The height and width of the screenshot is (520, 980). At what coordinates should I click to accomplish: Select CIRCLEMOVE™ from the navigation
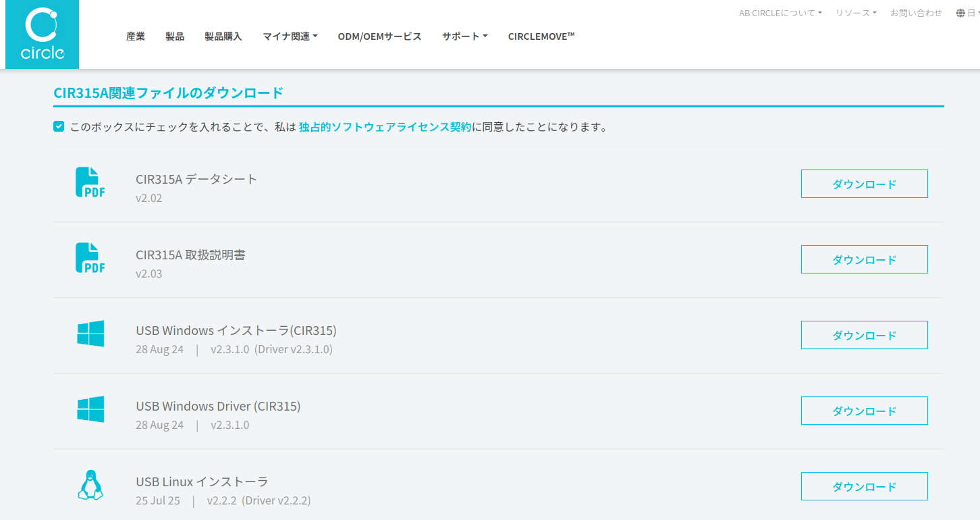(541, 36)
